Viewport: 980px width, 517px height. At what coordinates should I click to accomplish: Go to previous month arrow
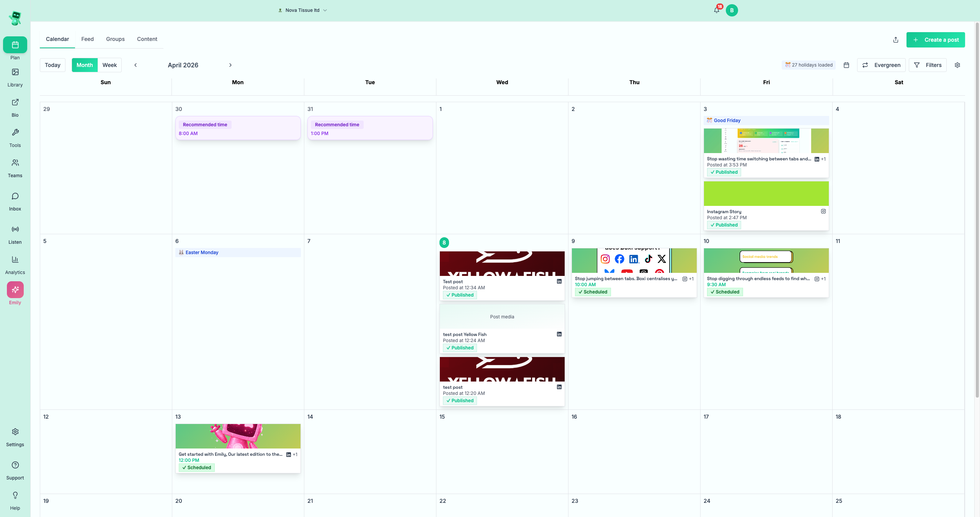coord(136,65)
